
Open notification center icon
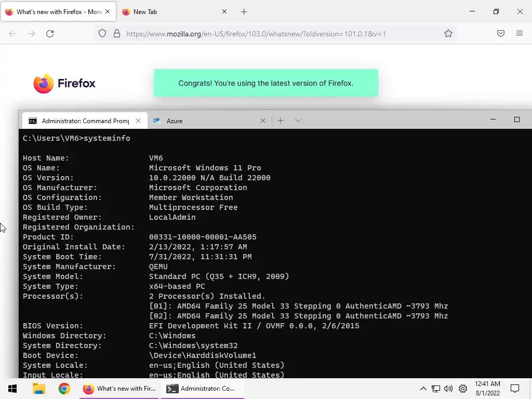515,389
